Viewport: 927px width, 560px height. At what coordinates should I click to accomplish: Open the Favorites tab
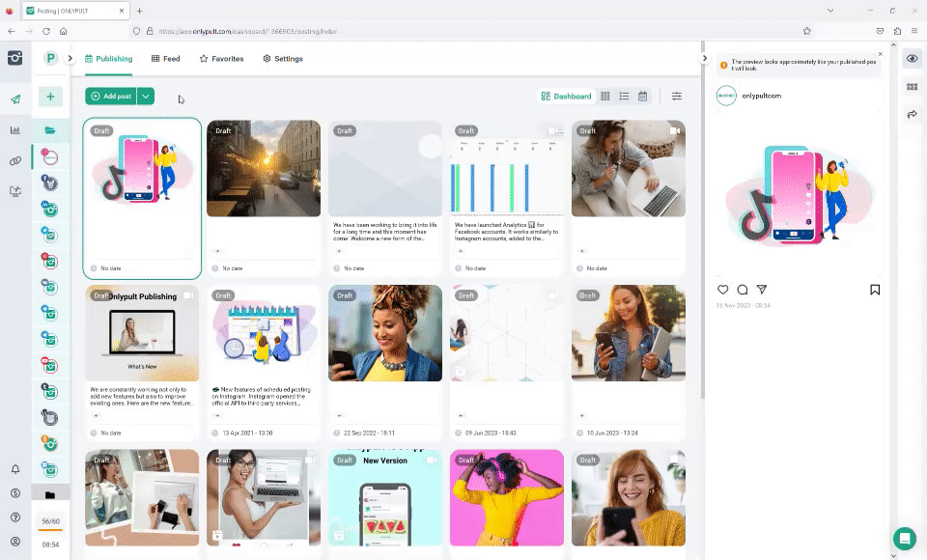click(221, 59)
